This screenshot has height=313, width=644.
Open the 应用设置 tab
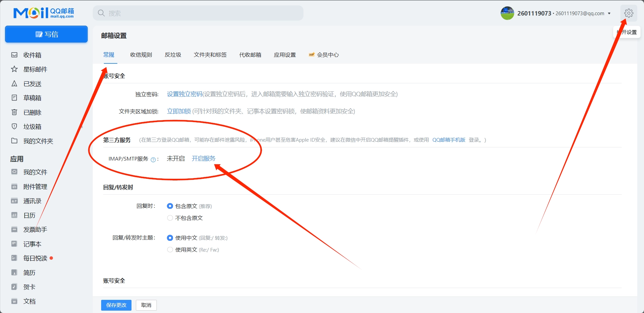tap(285, 55)
